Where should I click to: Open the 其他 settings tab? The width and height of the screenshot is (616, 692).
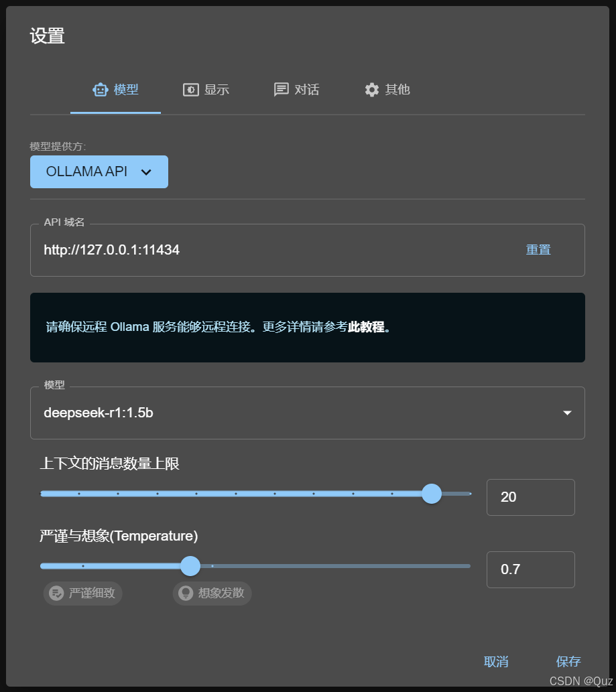[387, 90]
